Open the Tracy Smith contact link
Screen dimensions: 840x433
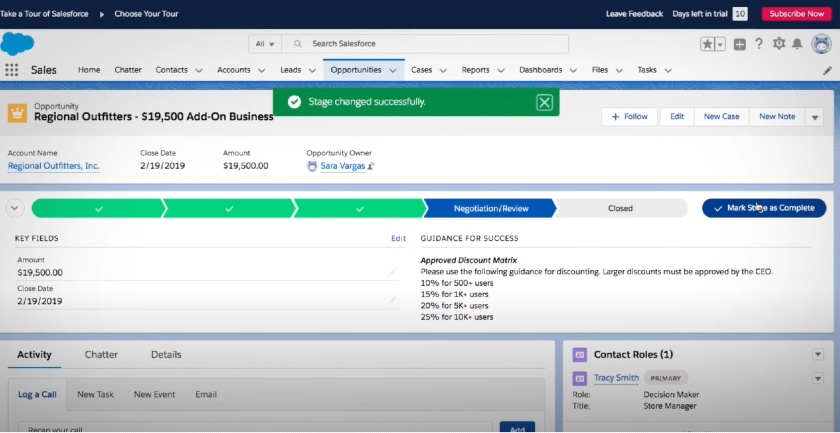(x=616, y=378)
